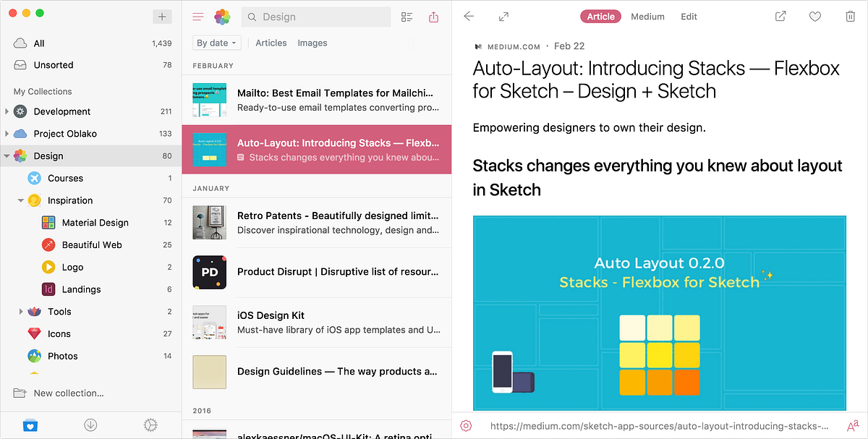
Task: Focus the Design search field
Action: coord(316,17)
